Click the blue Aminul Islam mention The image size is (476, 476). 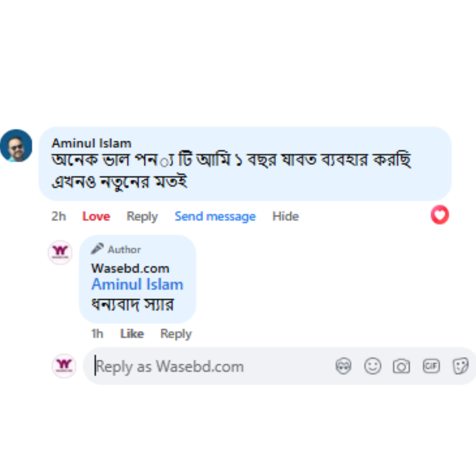pyautogui.click(x=137, y=285)
